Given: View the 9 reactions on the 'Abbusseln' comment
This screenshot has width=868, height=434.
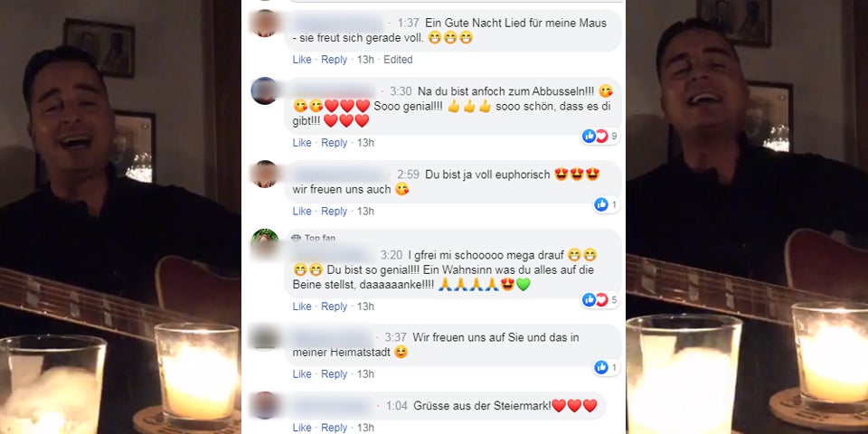Looking at the screenshot, I should (600, 137).
